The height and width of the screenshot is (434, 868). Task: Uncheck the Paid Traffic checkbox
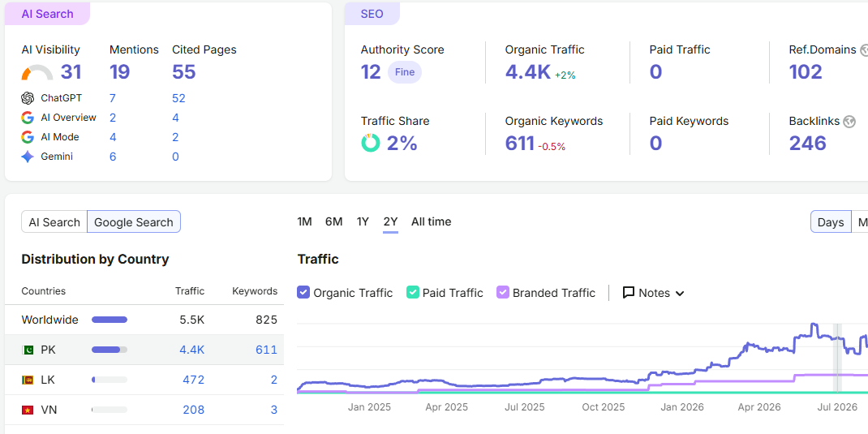tap(412, 292)
